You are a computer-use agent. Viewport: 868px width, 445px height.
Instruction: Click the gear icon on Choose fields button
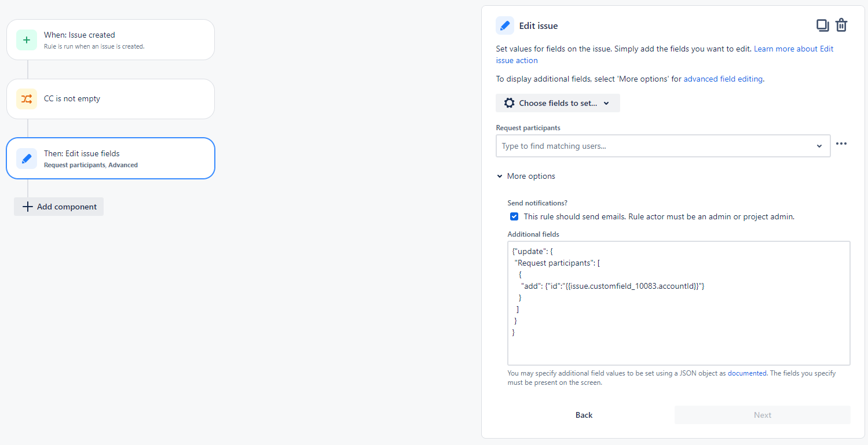point(509,102)
